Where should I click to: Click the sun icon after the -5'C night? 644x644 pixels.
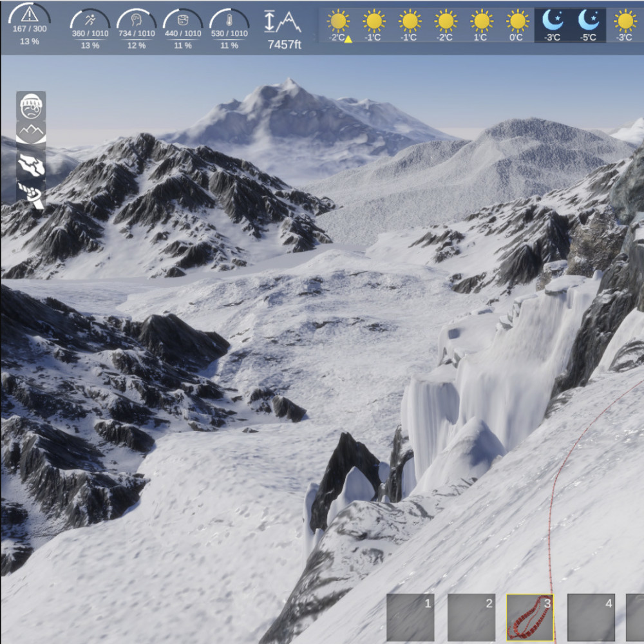pos(625,21)
